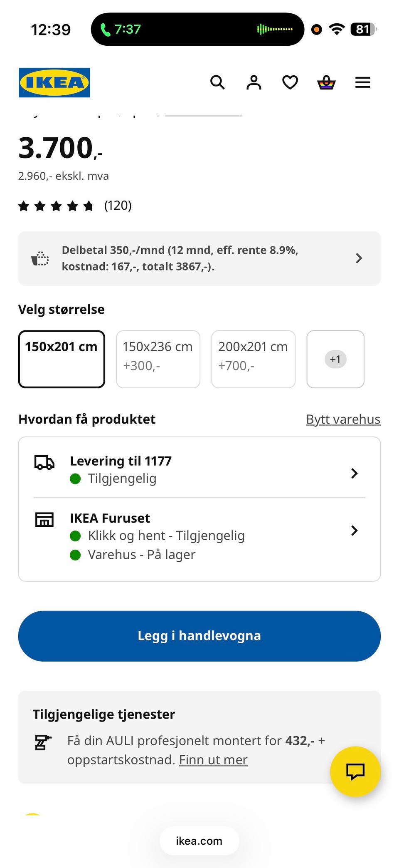
Task: Open the favourites heart icon
Action: tap(290, 82)
